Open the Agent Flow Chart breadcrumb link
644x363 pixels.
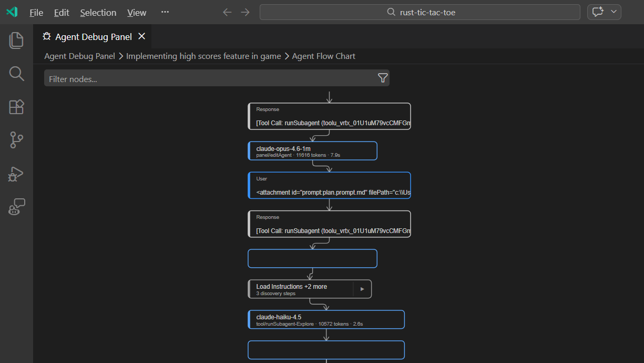pyautogui.click(x=323, y=56)
